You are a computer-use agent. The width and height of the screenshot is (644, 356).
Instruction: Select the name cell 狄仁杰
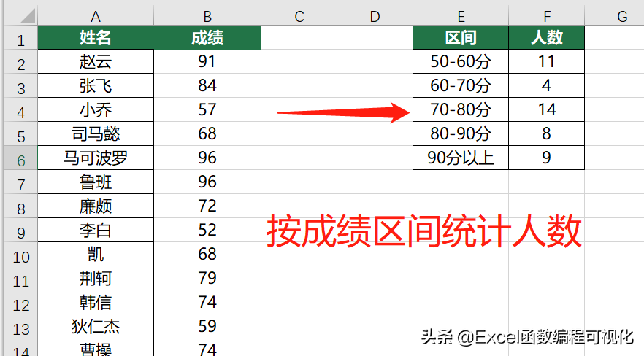click(x=96, y=327)
